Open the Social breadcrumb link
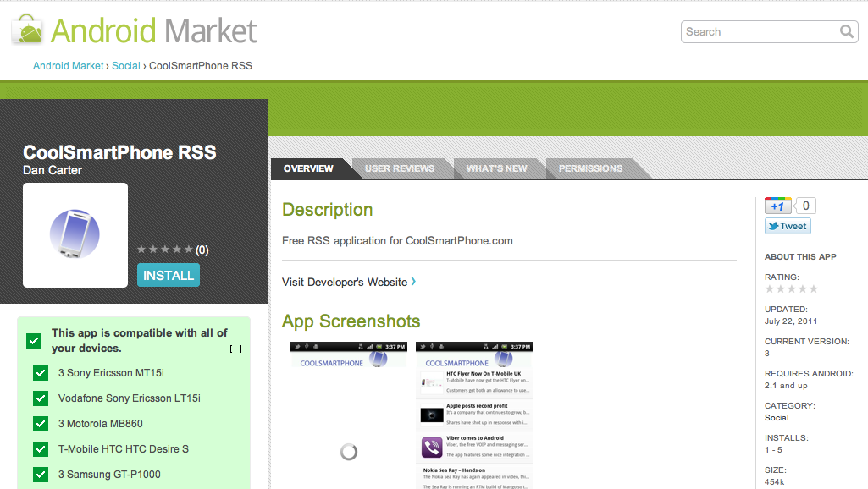868x489 pixels. coord(126,66)
